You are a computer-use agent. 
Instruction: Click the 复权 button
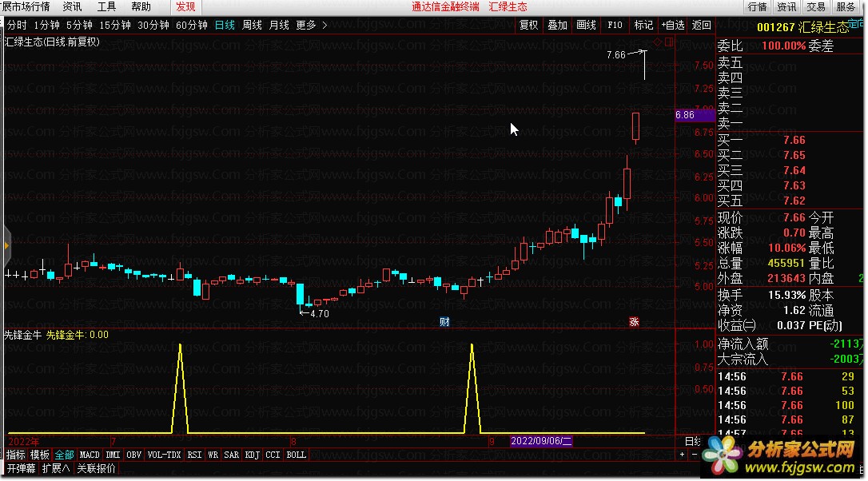(528, 25)
